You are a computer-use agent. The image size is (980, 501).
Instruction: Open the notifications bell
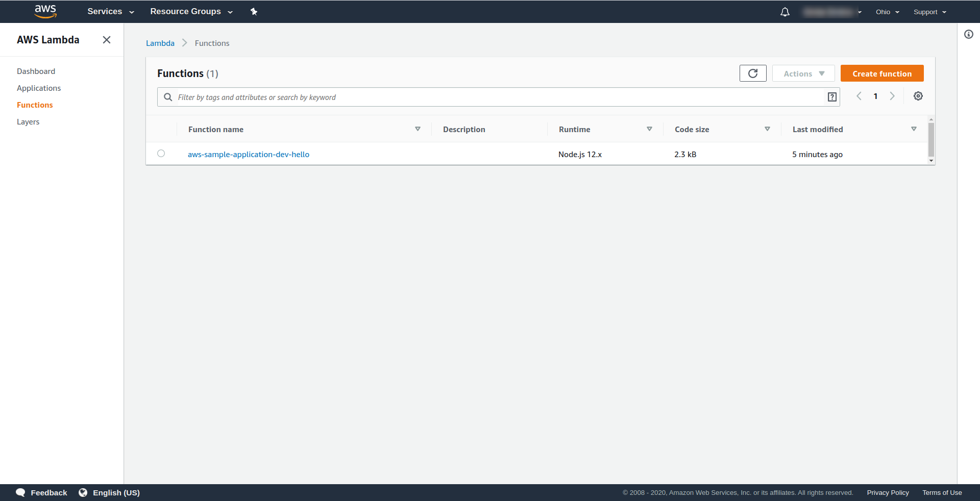pyautogui.click(x=785, y=12)
